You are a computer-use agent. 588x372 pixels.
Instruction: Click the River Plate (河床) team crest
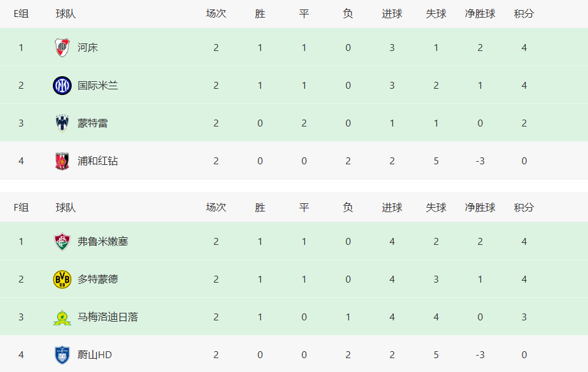tap(62, 48)
